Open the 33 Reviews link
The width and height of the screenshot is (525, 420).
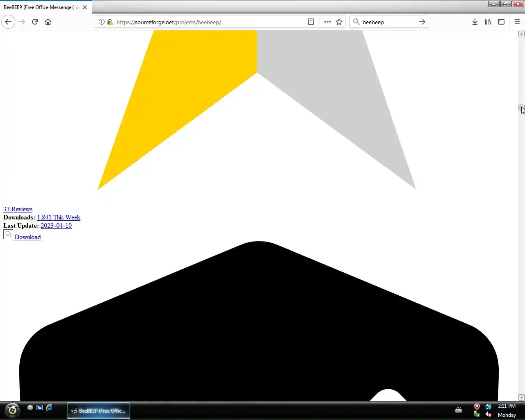point(18,209)
